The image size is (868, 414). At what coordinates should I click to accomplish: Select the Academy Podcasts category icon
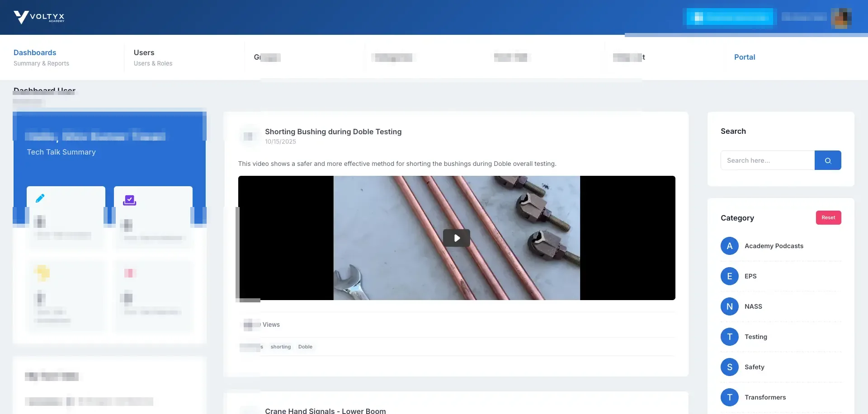tap(729, 246)
